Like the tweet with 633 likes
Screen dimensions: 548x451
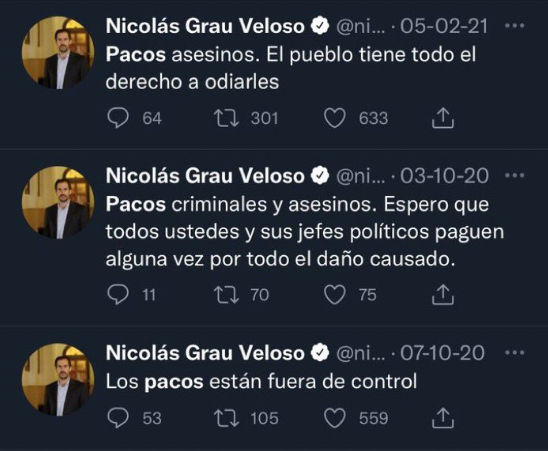(335, 118)
